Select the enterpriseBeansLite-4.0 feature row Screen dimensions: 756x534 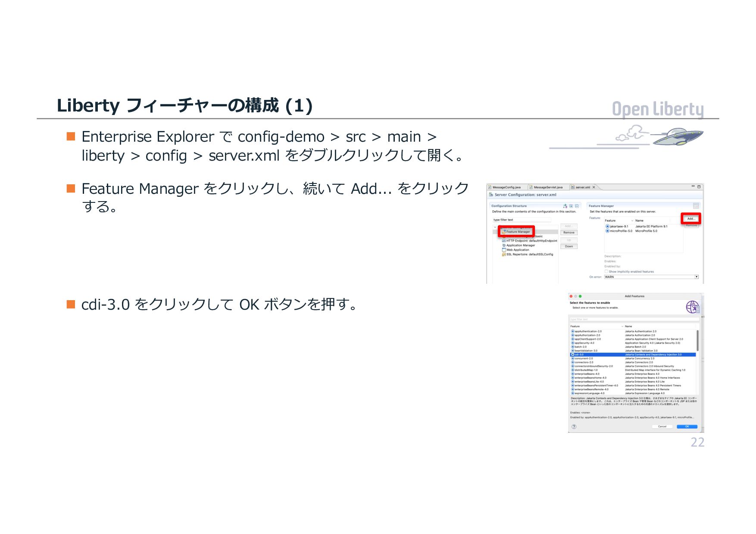click(633, 382)
